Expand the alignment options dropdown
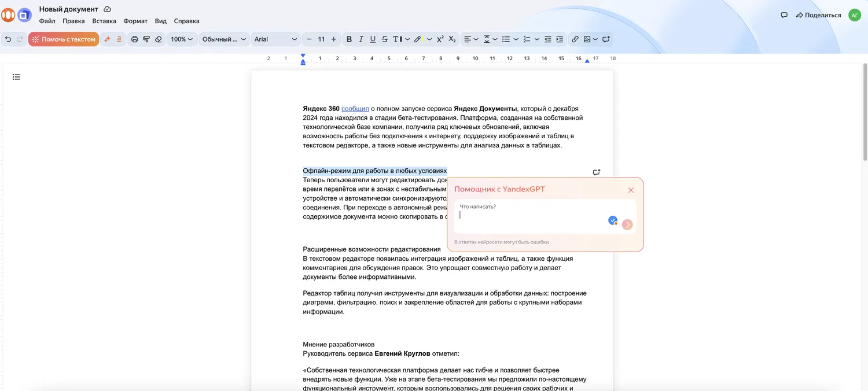Image resolution: width=868 pixels, height=391 pixels. (x=476, y=39)
